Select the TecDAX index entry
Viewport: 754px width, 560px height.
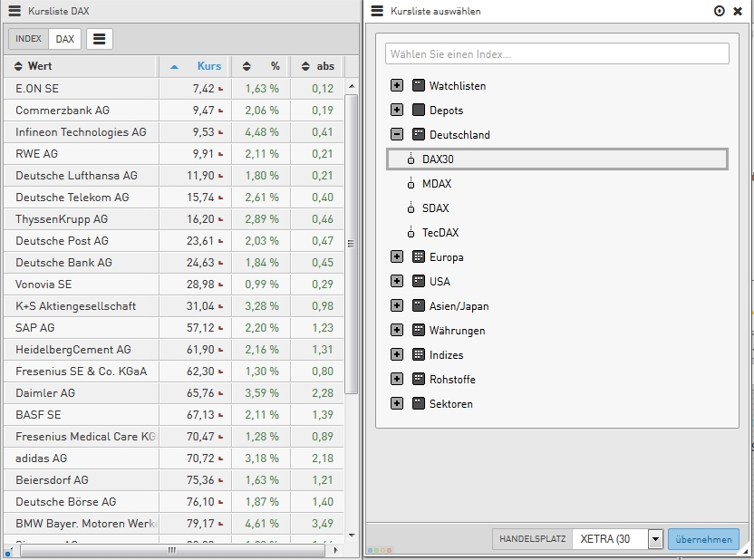click(440, 233)
